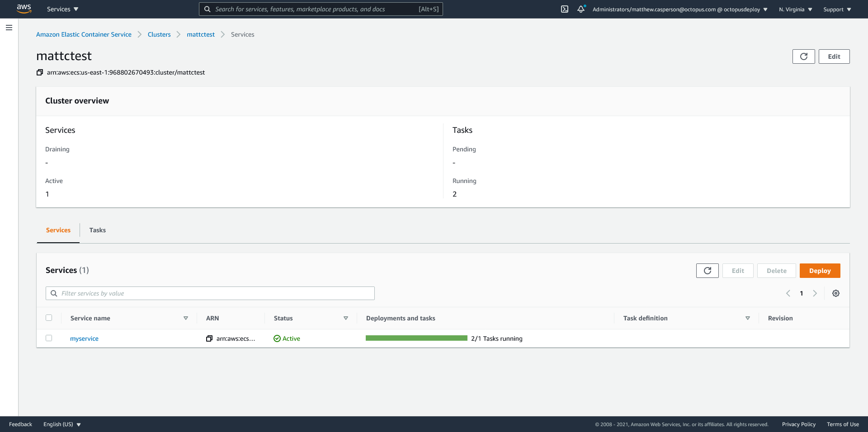Tick the checkbox for myservice
The height and width of the screenshot is (432, 868).
point(49,338)
